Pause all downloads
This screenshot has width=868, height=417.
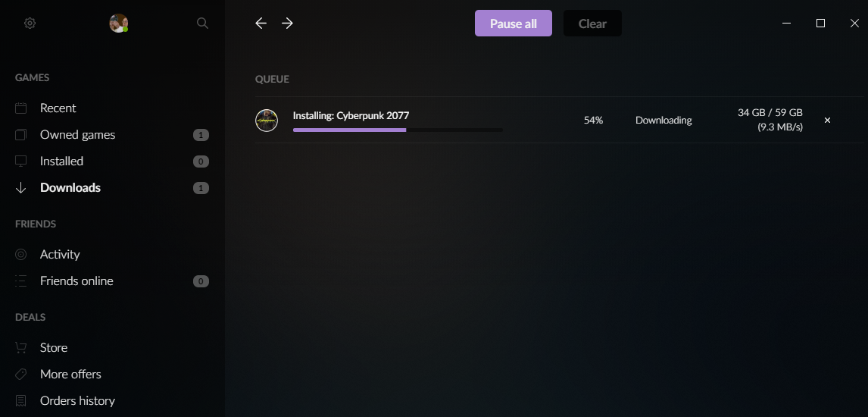(x=514, y=24)
